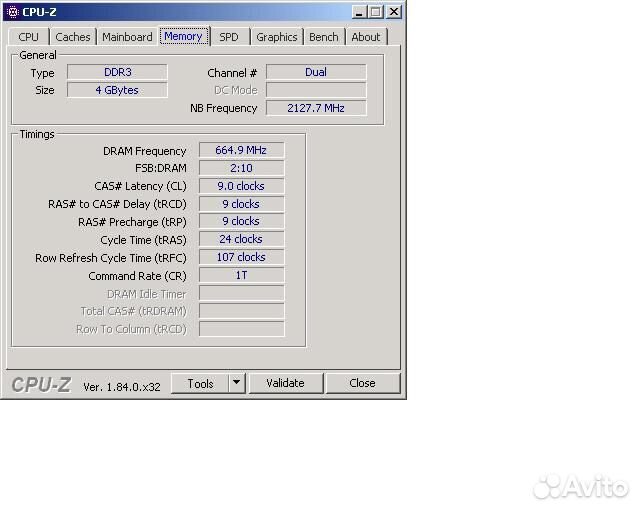The width and height of the screenshot is (640, 512).
Task: Switch to the Caches tab
Action: 73,37
